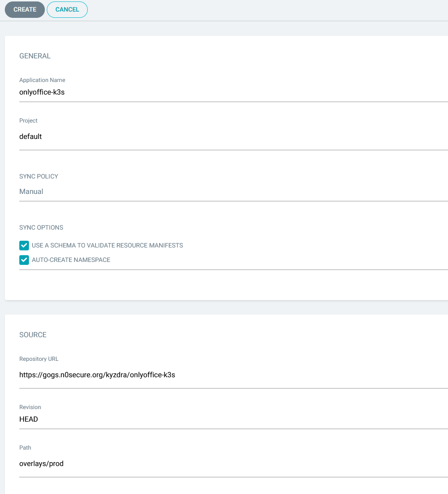The width and height of the screenshot is (448, 494).
Task: Click the Project field label
Action: [28, 121]
